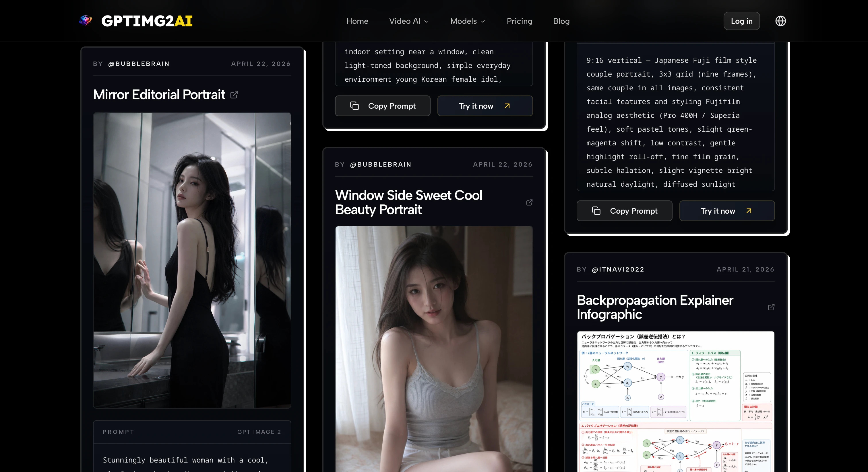868x472 pixels.
Task: Click Try it now under the Korean idol prompt
Action: (x=485, y=106)
